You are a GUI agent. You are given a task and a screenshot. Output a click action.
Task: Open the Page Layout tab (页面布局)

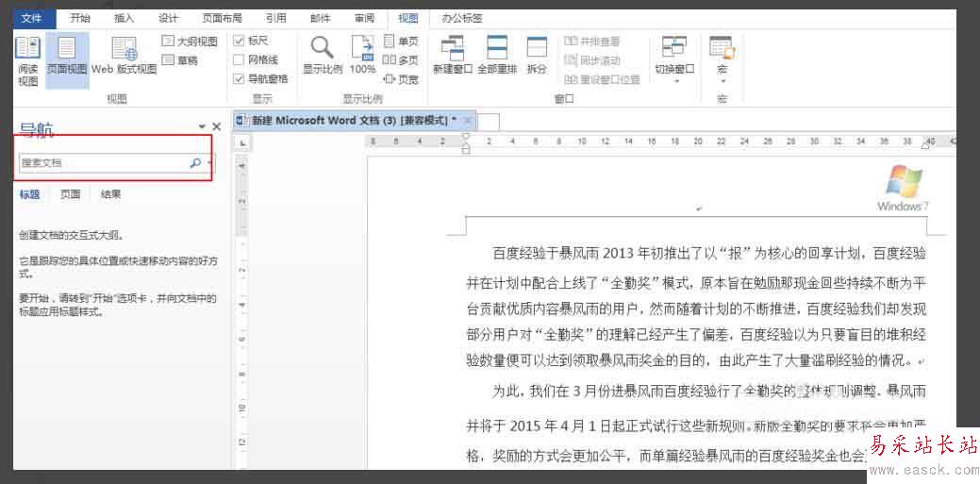[x=222, y=18]
